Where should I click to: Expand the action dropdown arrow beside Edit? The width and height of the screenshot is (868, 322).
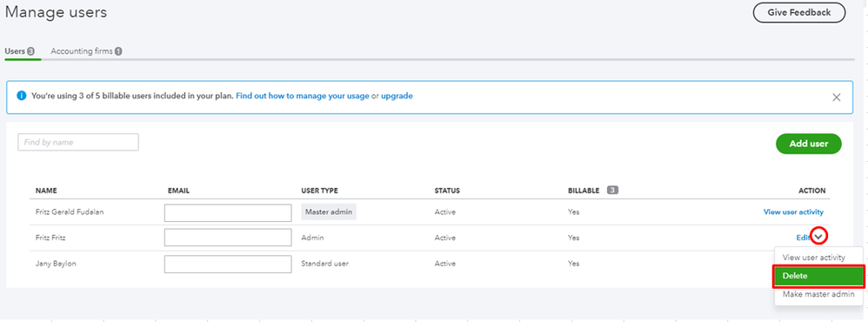pyautogui.click(x=818, y=237)
